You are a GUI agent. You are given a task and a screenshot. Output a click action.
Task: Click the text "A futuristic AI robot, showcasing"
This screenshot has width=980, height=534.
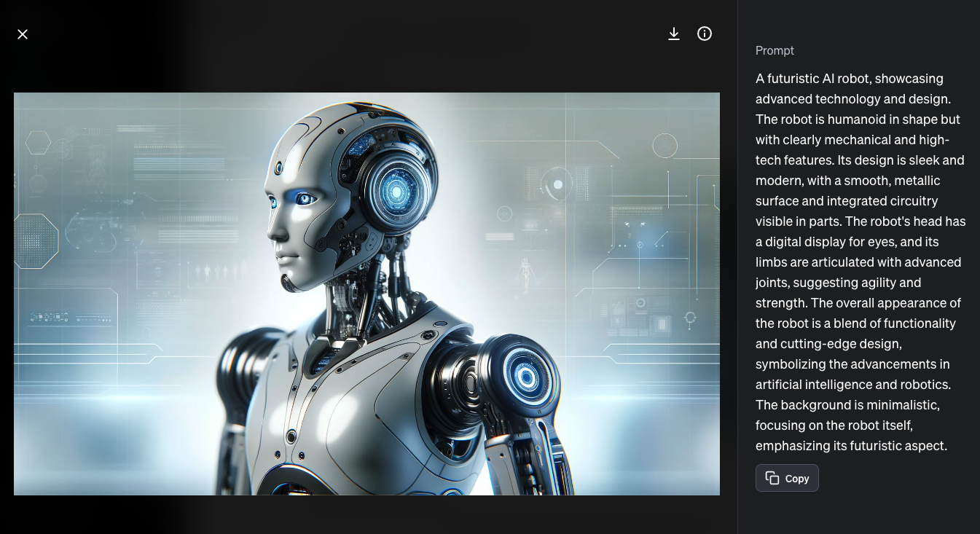[850, 79]
